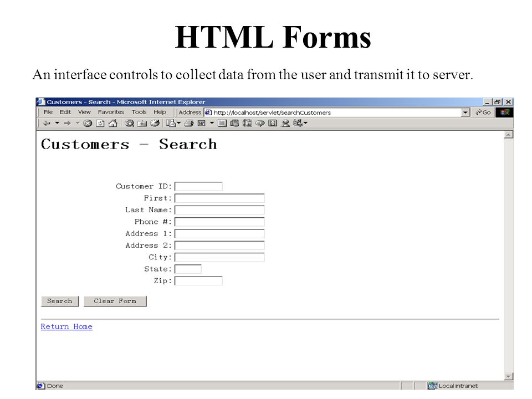This screenshot has height=399, width=532.
Task: Open the View menu
Action: point(84,112)
